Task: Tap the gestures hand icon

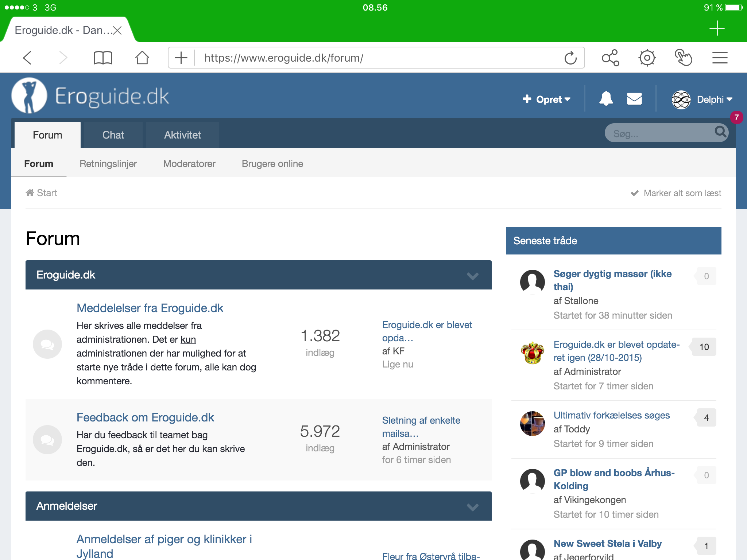Action: [x=683, y=58]
